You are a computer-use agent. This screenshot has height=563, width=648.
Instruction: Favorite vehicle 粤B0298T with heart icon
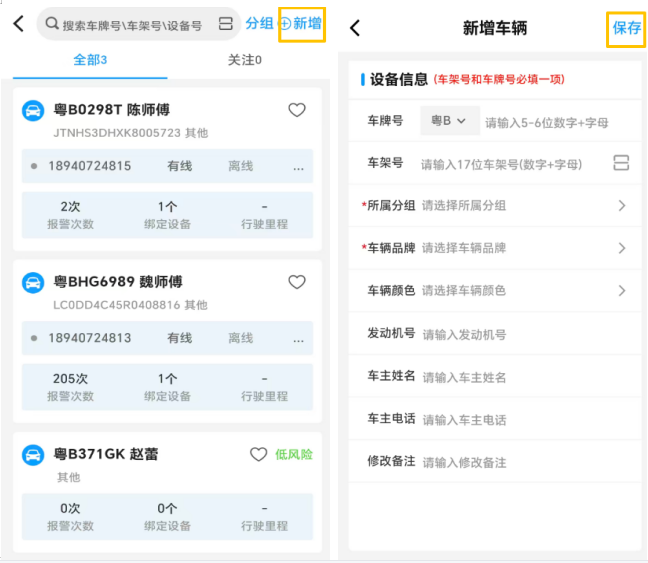(297, 110)
